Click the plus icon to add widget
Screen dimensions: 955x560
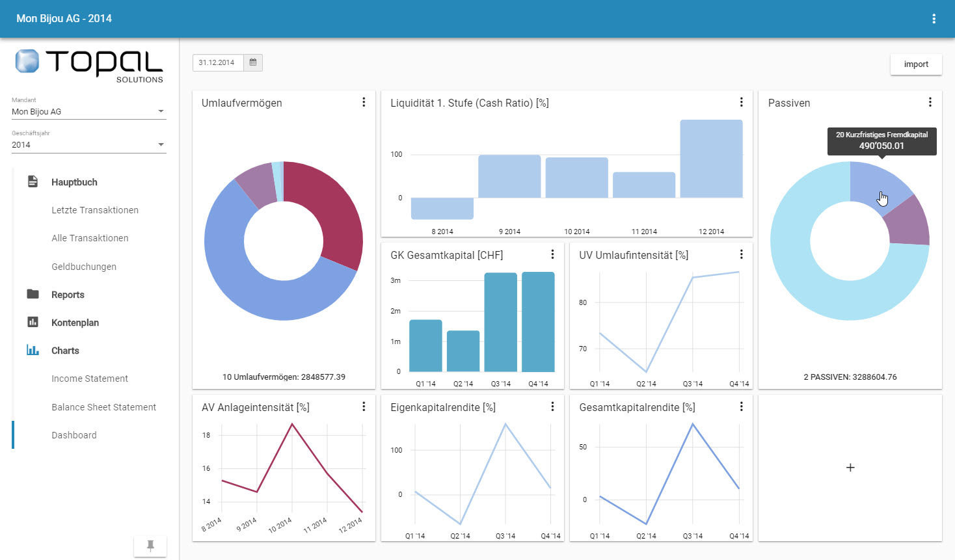click(850, 468)
